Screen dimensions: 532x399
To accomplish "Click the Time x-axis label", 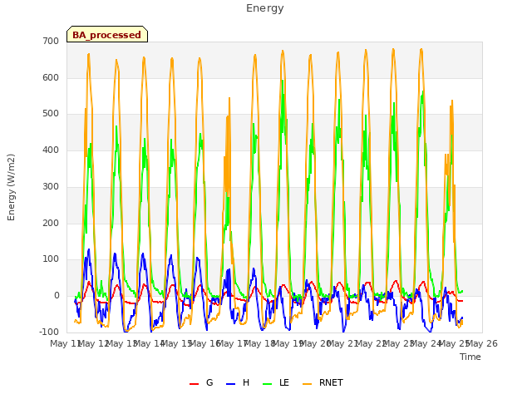I will (x=470, y=357).
